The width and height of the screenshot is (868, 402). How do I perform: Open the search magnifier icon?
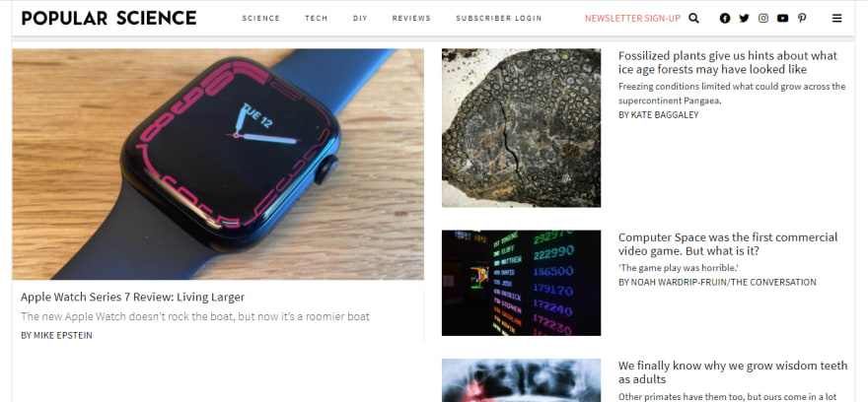[x=693, y=19]
